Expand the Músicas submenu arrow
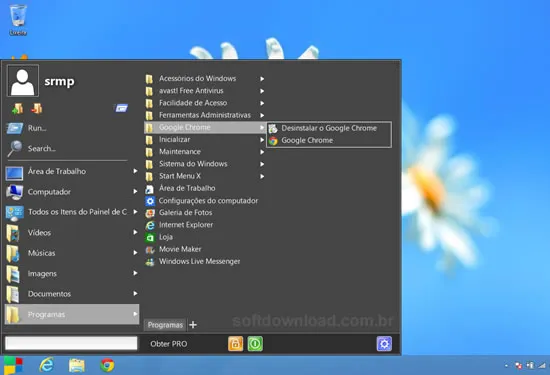 [x=135, y=252]
